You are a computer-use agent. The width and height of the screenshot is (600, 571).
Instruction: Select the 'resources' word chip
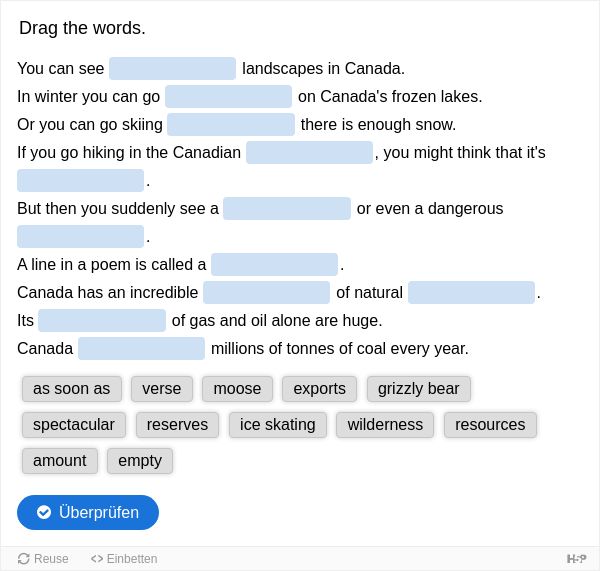[x=490, y=425]
